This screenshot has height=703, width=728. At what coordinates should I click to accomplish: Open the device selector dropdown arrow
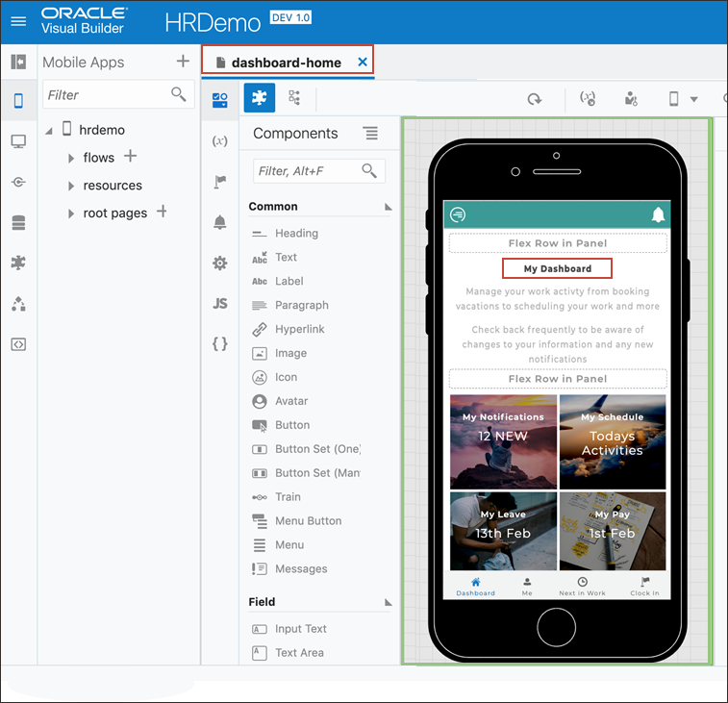click(693, 99)
